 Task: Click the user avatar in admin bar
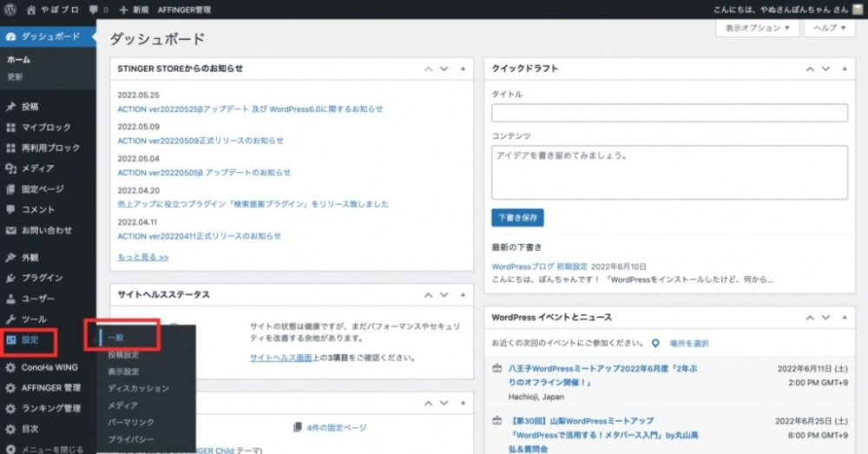[x=858, y=10]
